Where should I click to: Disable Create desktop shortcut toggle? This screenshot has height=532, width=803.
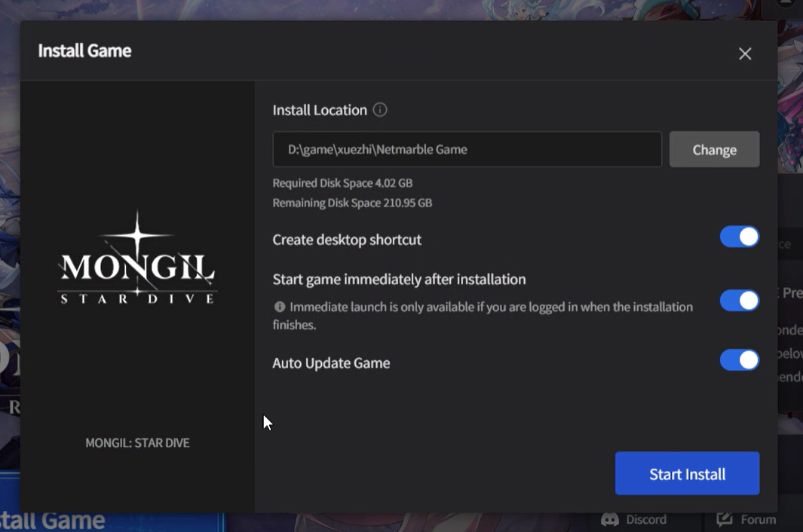[x=739, y=237]
